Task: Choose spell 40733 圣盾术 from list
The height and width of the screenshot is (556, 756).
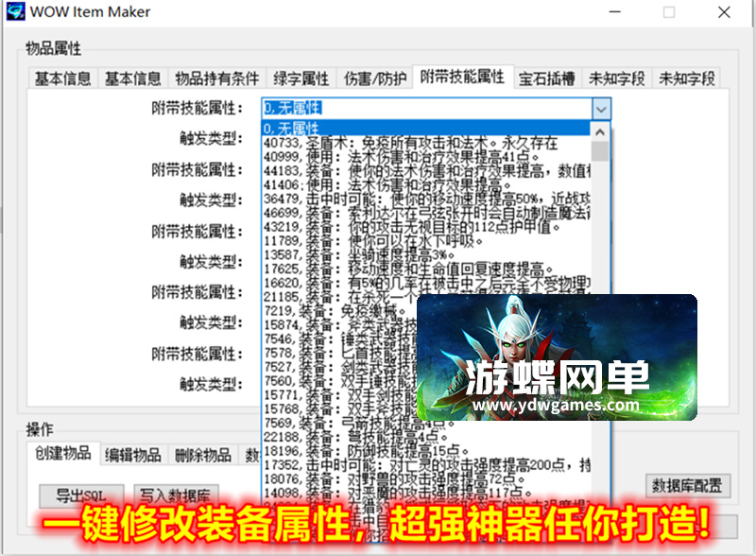Action: coord(426,143)
